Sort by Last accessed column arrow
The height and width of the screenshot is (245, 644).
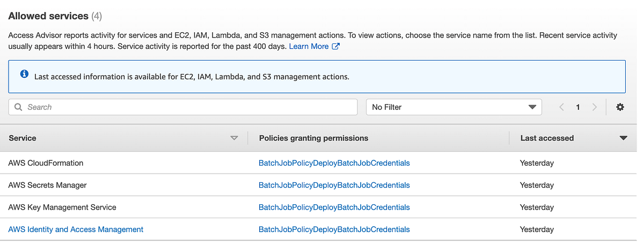(x=623, y=138)
